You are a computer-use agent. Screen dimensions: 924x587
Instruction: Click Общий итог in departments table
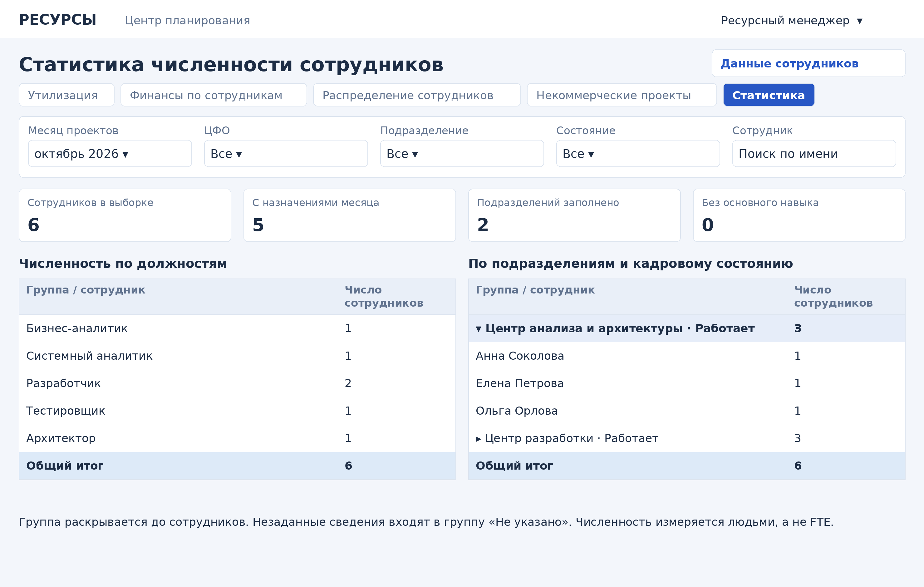coord(686,466)
